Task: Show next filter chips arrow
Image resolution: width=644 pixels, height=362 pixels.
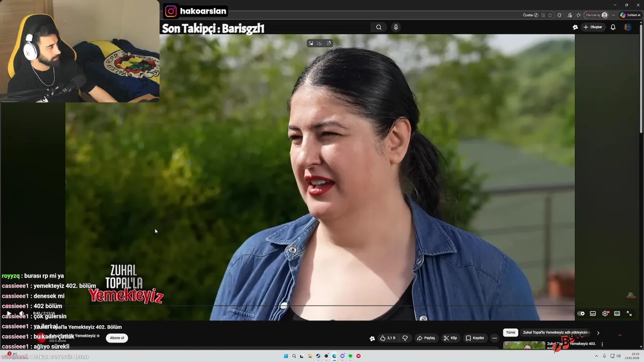Action: 598,333
